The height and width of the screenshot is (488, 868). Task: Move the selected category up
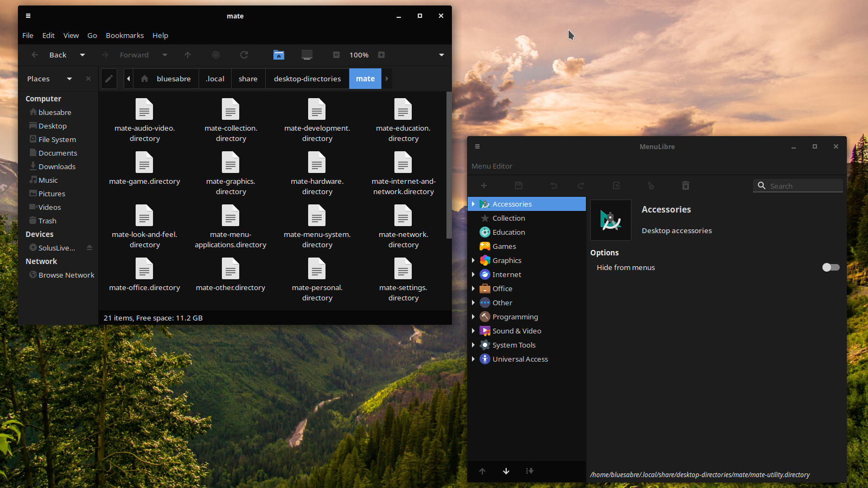point(482,471)
